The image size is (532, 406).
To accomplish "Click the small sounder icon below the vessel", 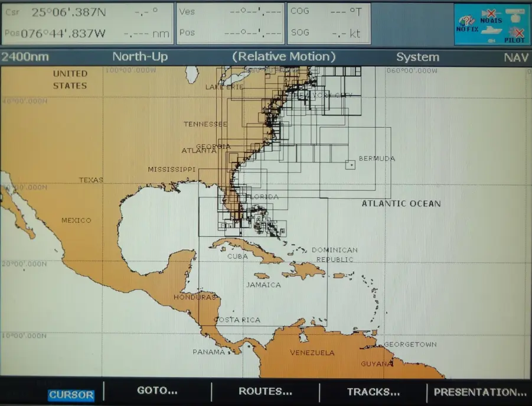I will pyautogui.click(x=491, y=41).
